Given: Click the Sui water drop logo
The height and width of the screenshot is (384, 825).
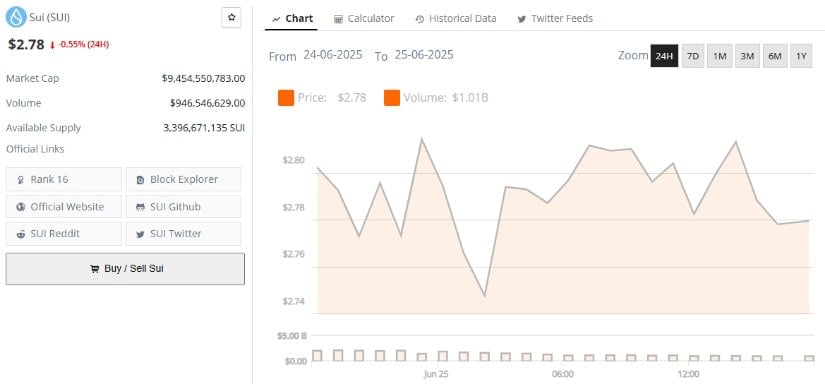Looking at the screenshot, I should (x=16, y=17).
